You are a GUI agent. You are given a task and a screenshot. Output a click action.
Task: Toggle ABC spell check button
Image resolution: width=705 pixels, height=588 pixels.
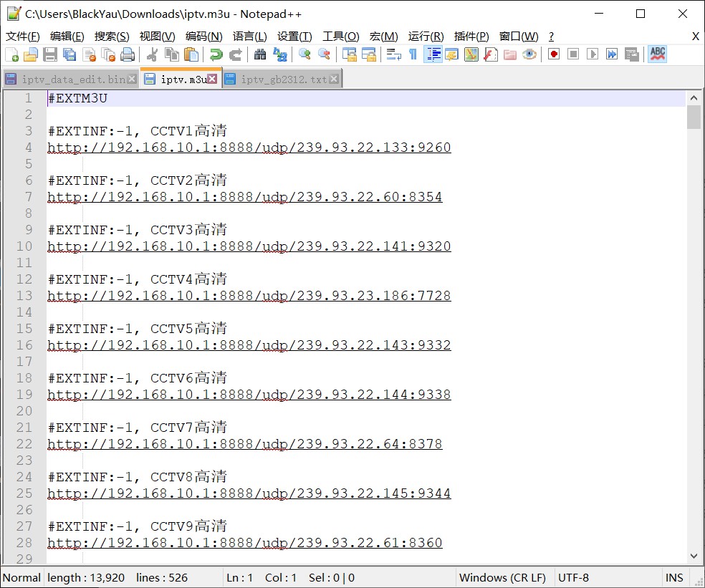tap(657, 54)
